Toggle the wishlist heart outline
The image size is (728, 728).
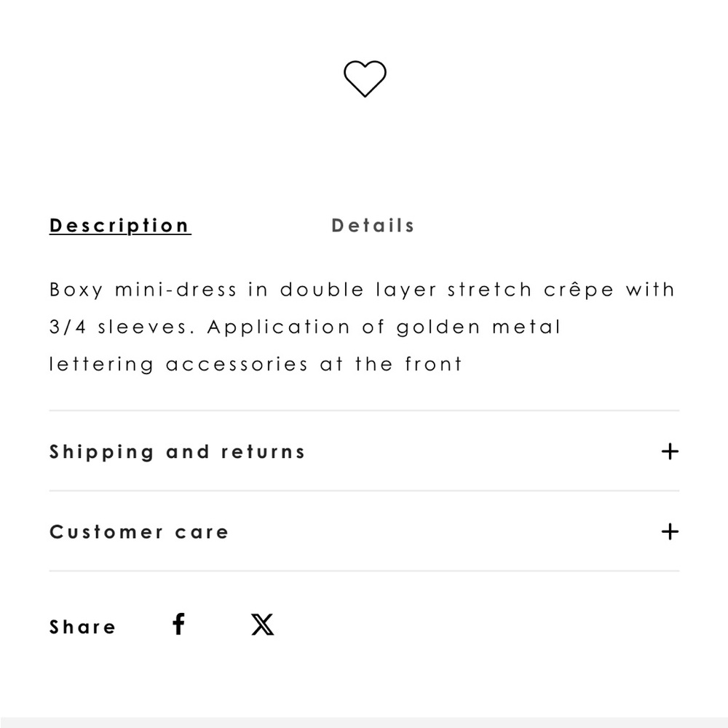click(x=365, y=79)
